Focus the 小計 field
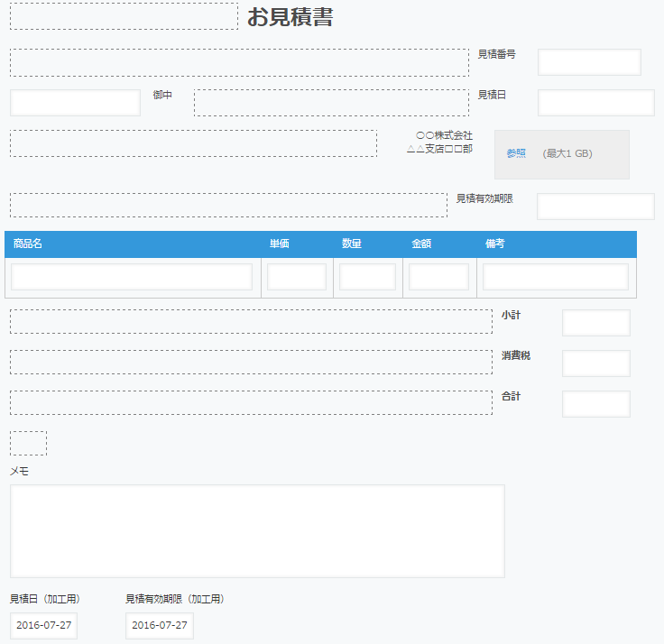 (x=595, y=323)
